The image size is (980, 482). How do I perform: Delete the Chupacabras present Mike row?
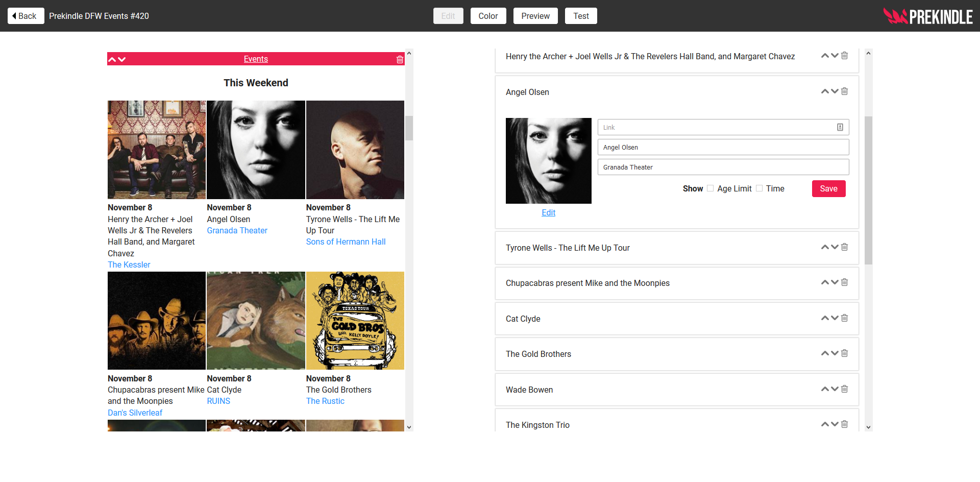tap(844, 282)
